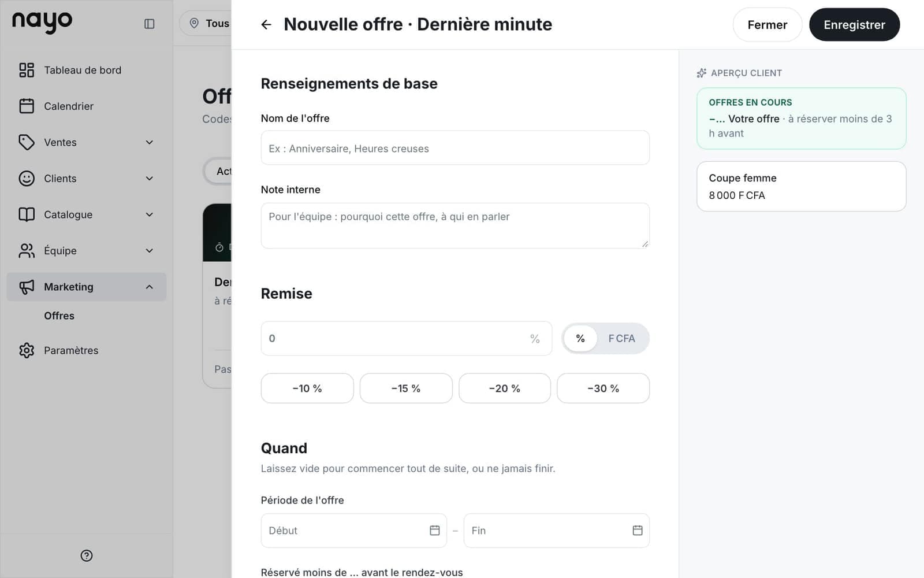Image resolution: width=924 pixels, height=578 pixels.
Task: Click the Enregistrer button
Action: (854, 25)
